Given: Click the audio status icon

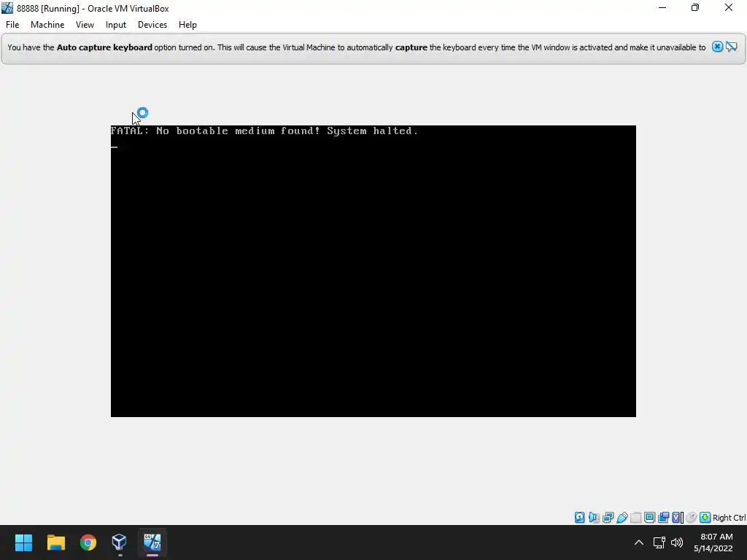Looking at the screenshot, I should [x=594, y=518].
